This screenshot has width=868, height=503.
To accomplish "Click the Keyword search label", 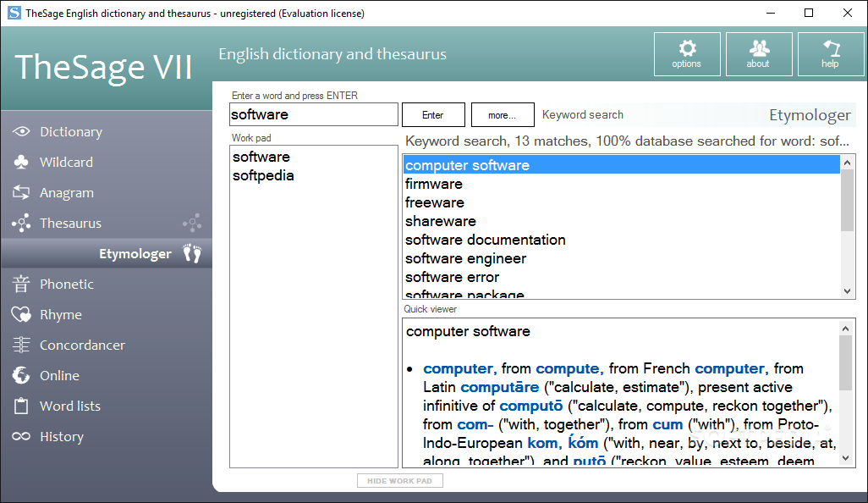I will click(583, 114).
